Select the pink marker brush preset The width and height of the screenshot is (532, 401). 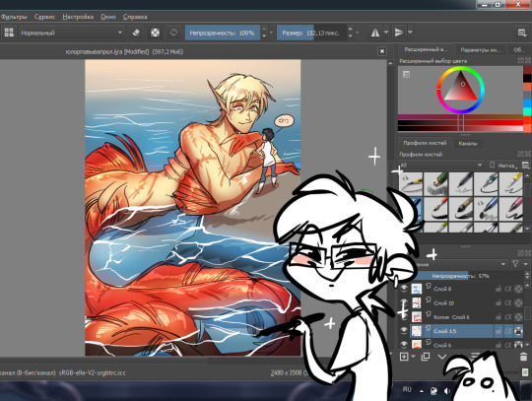tap(511, 208)
